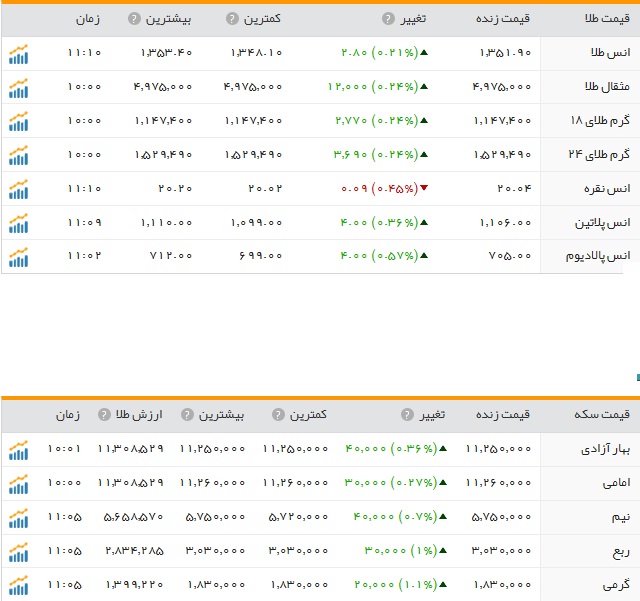Open the نیم coin link
The image size is (640, 601).
point(621,517)
